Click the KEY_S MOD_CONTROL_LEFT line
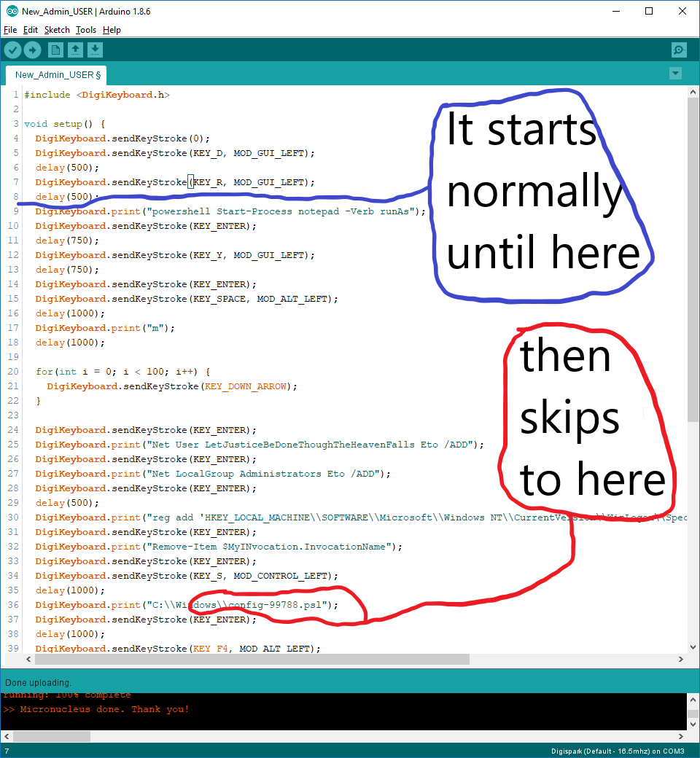The height and width of the screenshot is (758, 700). pos(187,576)
